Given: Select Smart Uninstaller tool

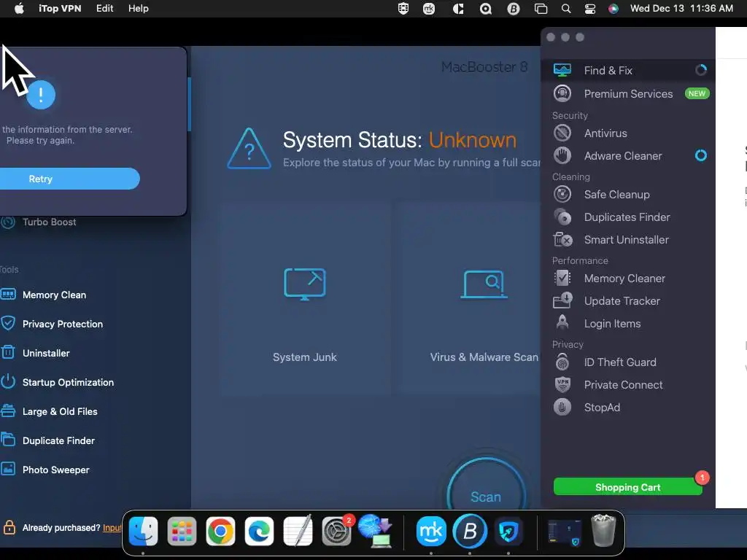Looking at the screenshot, I should [628, 239].
